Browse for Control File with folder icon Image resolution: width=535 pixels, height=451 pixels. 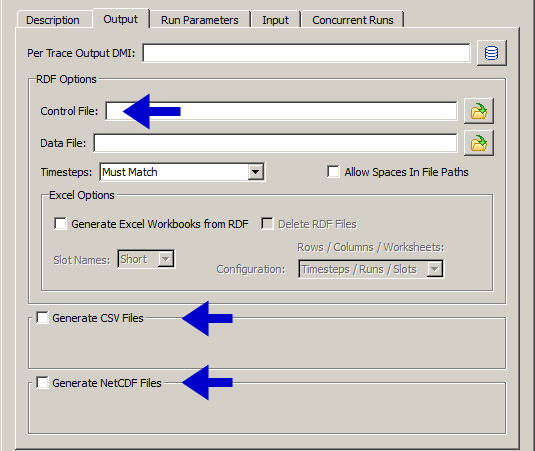[479, 111]
